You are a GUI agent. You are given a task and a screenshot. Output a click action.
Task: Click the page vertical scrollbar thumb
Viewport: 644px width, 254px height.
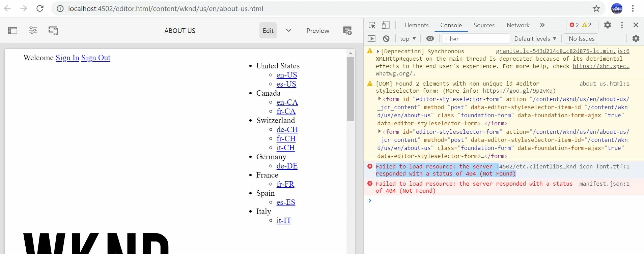pyautogui.click(x=351, y=89)
